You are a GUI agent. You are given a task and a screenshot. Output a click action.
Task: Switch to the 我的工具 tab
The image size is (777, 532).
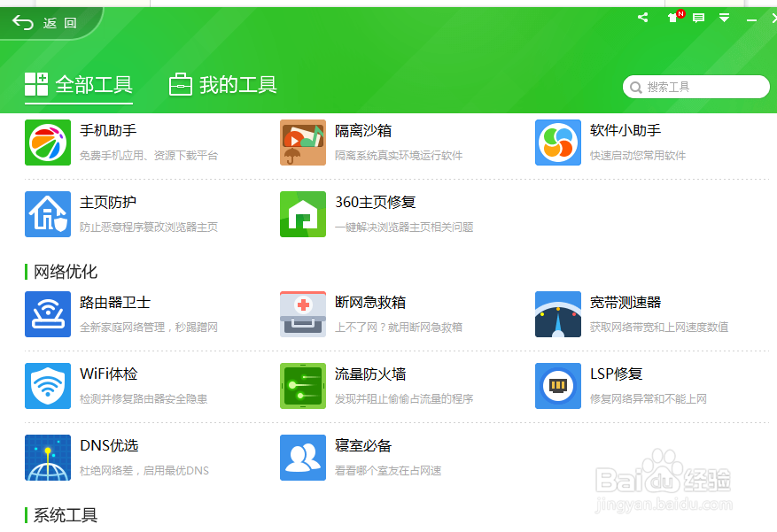click(222, 85)
